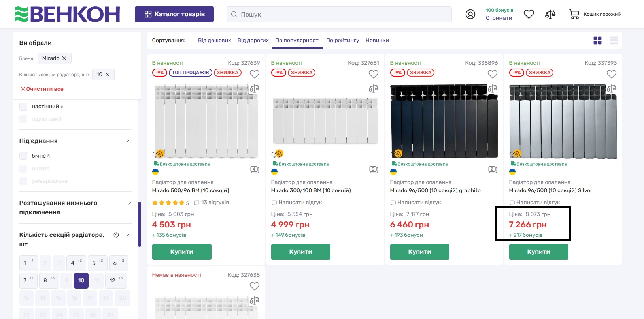Viewport: 644px width, 319px height.
Task: Open Mirado 500/96 BM product image
Action: coord(206,121)
